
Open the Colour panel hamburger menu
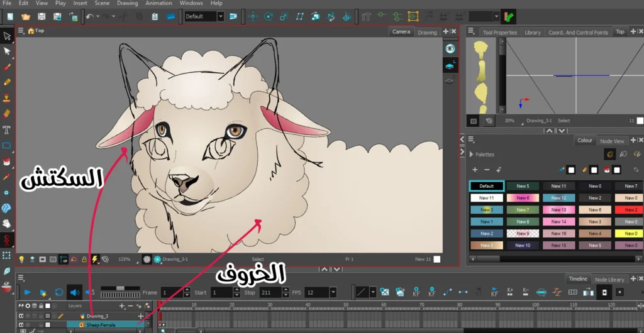[471, 139]
